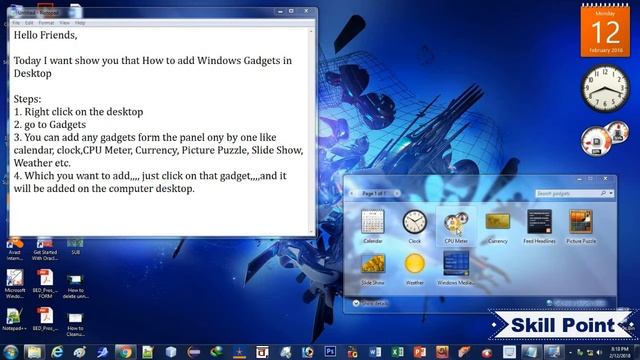The width and height of the screenshot is (640, 360).
Task: Open Photoshop from the taskbar
Action: click(x=330, y=351)
